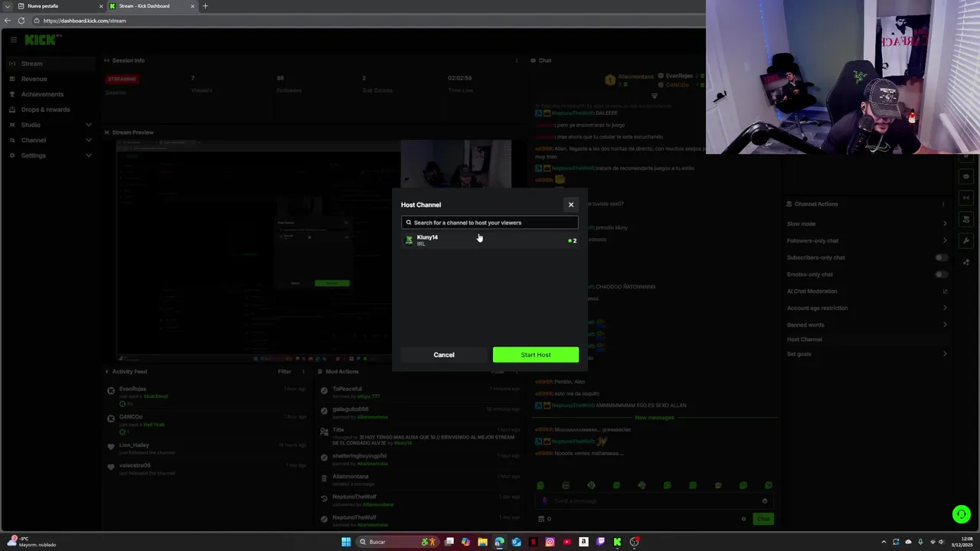Viewport: 980px width, 551px height.
Task: Collapse the pinned chat leaderboard arrow
Action: click(x=655, y=96)
